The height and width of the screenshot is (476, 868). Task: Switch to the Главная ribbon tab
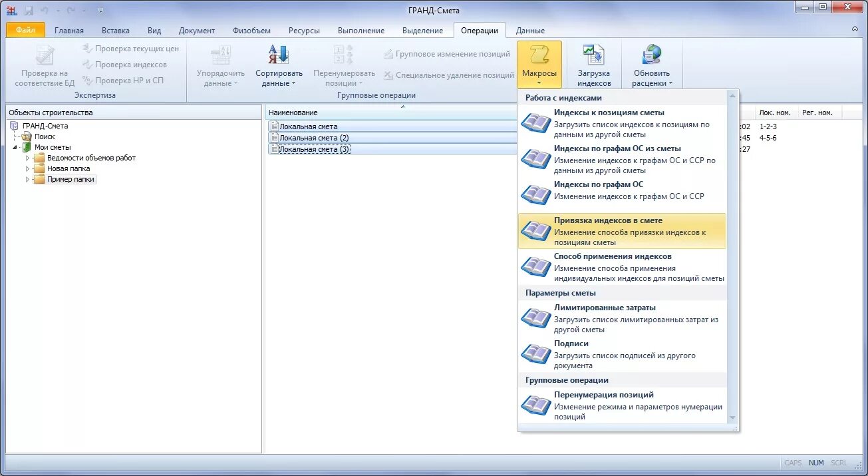coord(69,31)
